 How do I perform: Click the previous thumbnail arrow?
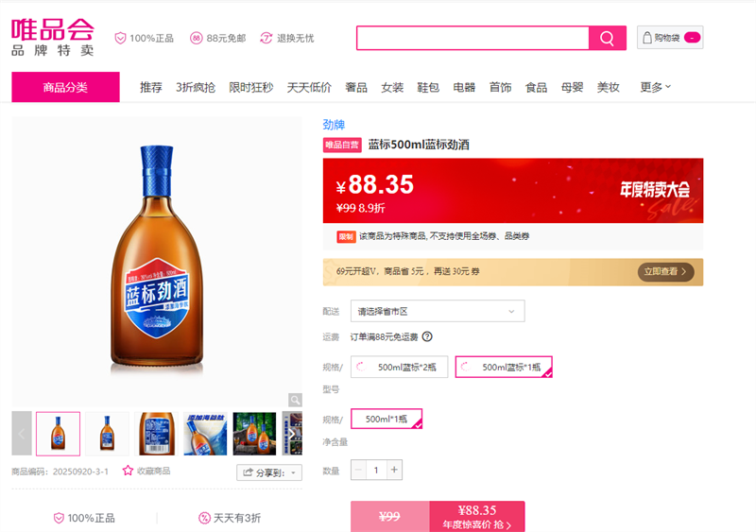click(x=22, y=434)
